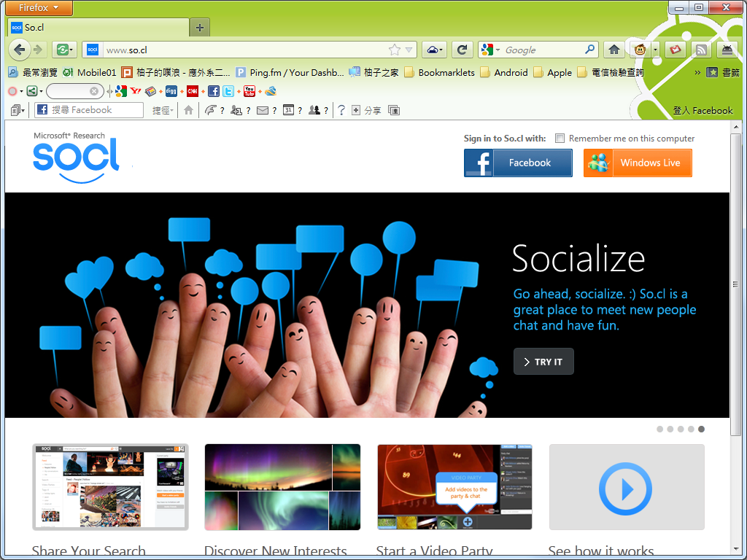Click the Facebook toolbar home icon
Viewport: 747px width, 560px height.
189,110
